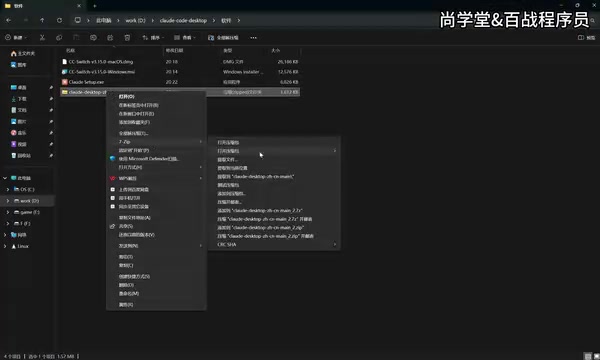Click the Delete trash icon in toolbar
The height and width of the screenshot is (360, 600).
[x=127, y=37]
